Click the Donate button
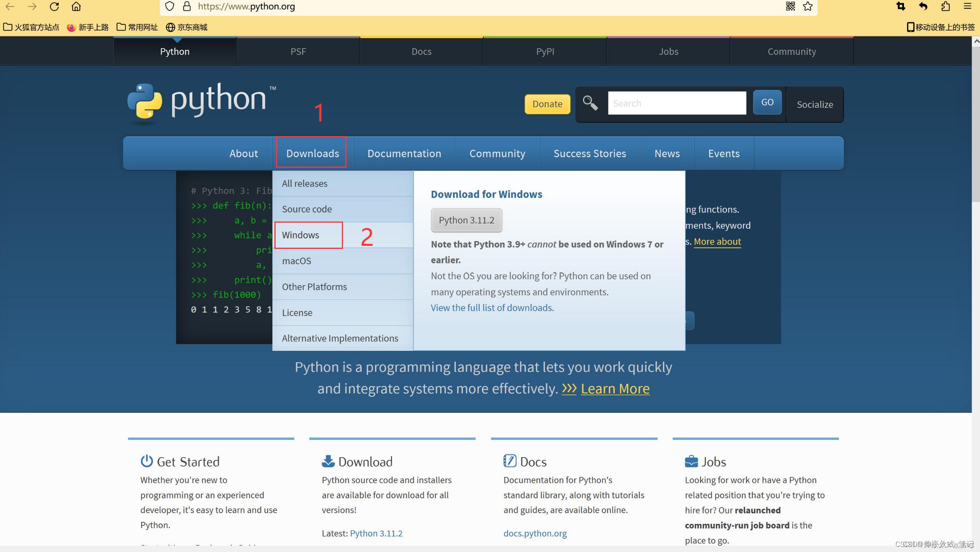980x552 pixels. coord(547,104)
